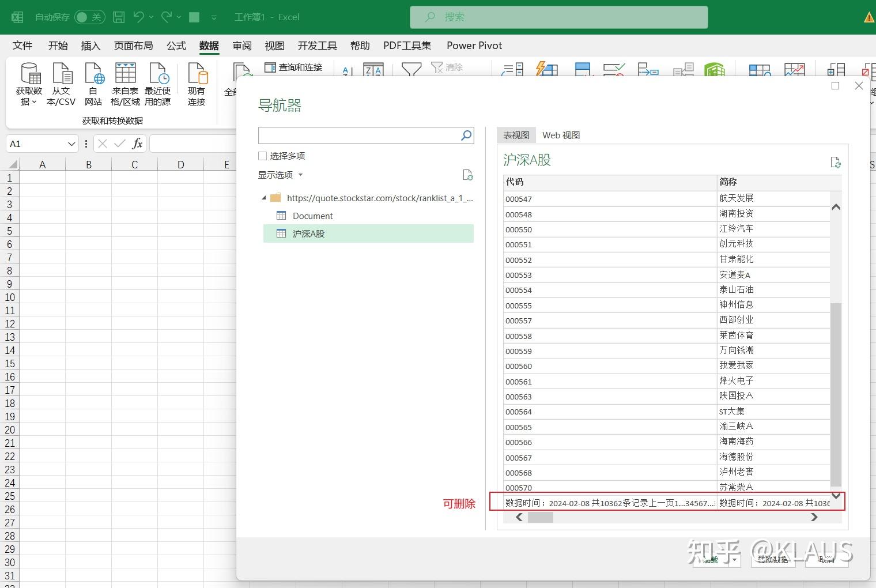The image size is (876, 588).
Task: Click the refresh preview icon in Navigator
Action: (x=836, y=162)
